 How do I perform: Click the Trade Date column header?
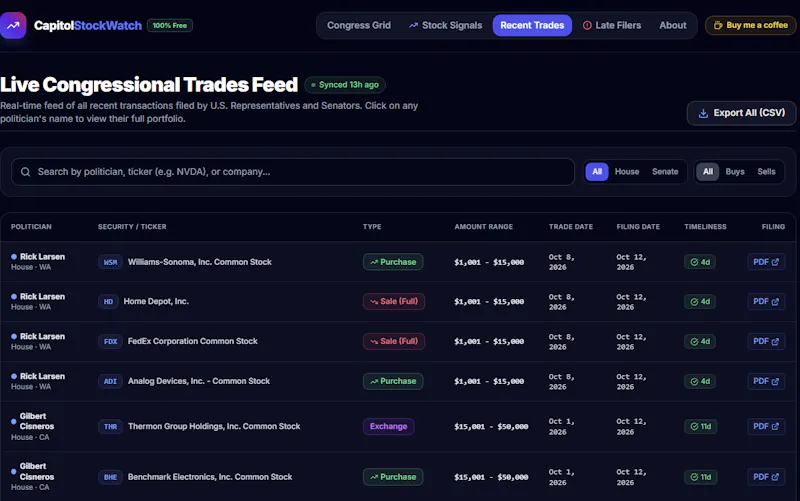[x=571, y=227]
